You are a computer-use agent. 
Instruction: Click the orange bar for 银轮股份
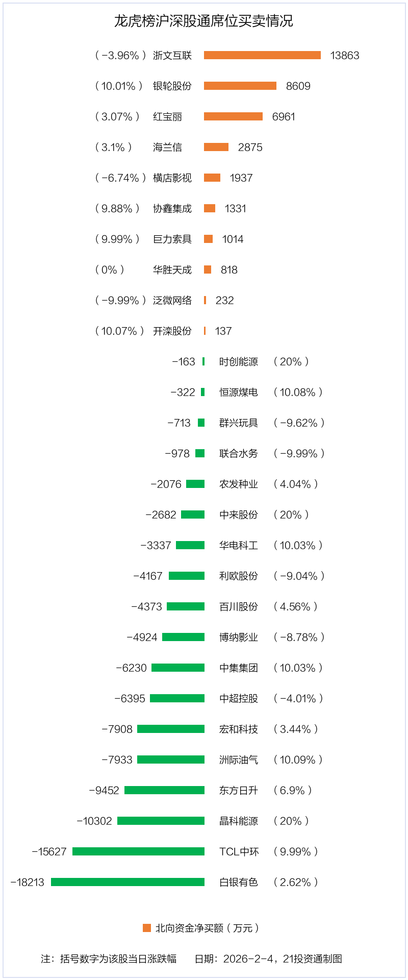240,86
